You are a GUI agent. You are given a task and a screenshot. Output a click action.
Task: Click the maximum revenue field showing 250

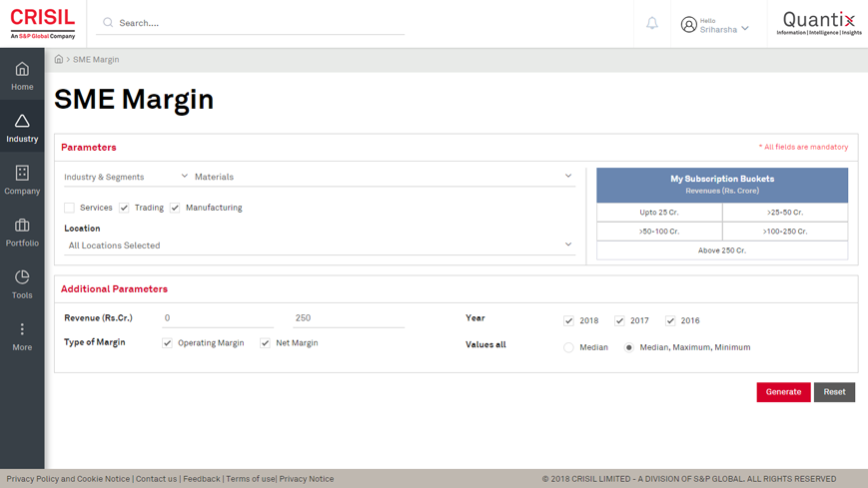(348, 318)
